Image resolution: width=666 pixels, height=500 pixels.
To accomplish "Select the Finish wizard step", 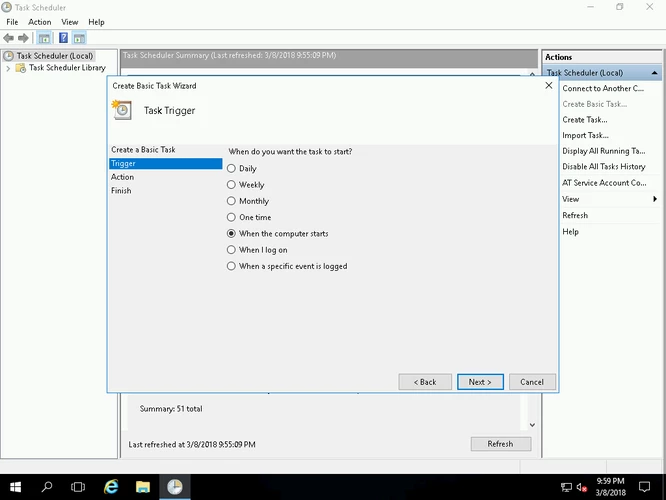I will pos(121,191).
